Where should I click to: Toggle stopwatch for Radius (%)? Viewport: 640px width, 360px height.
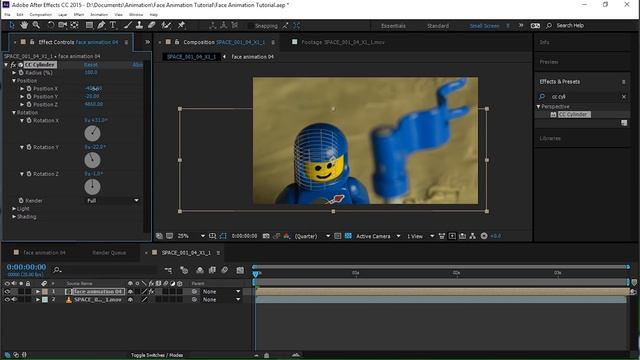tap(21, 73)
